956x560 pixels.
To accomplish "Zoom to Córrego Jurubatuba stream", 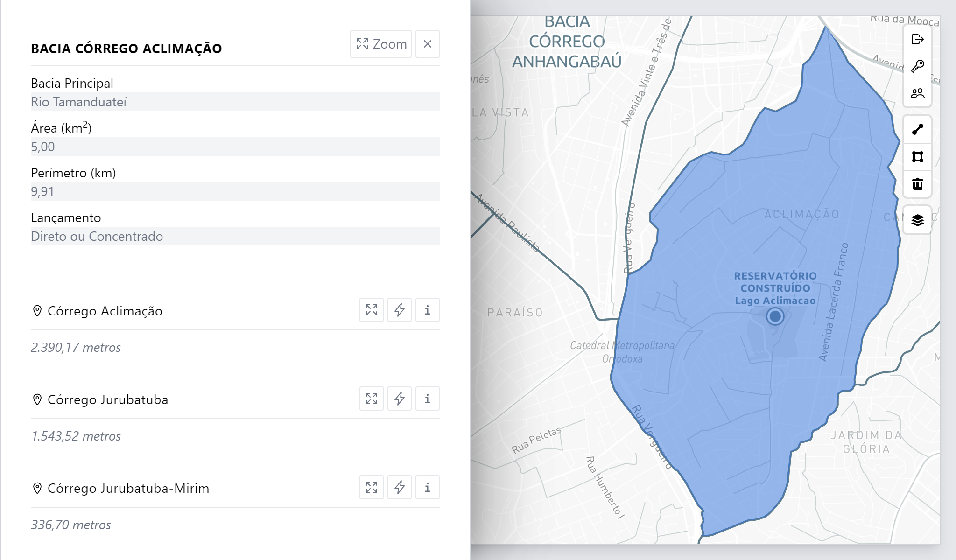I will click(x=372, y=399).
